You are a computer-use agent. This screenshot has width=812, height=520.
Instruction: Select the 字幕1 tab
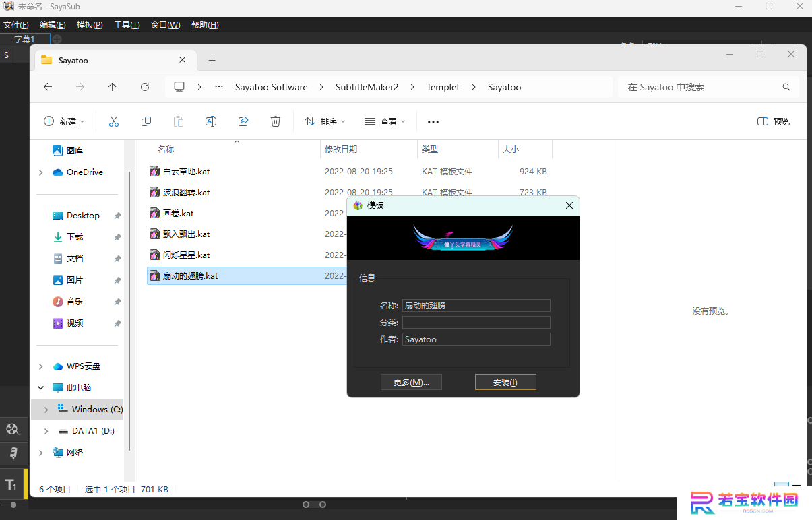click(24, 39)
